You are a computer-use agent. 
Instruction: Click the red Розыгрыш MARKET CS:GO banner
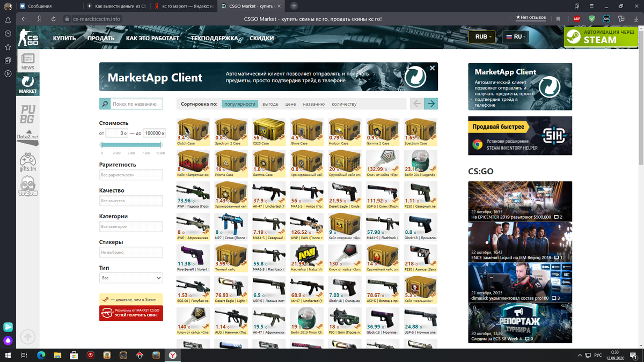tap(131, 313)
